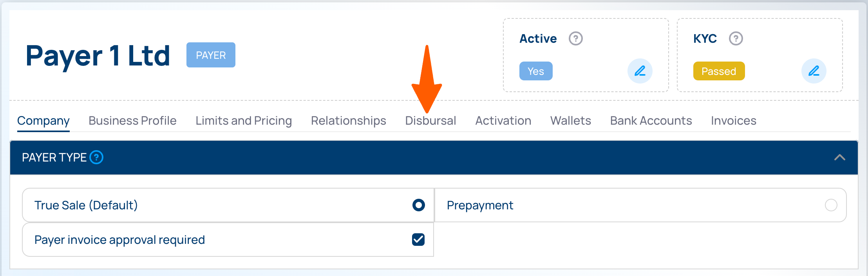Screen dimensions: 868x276
Task: Open help icon next to Active
Action: (575, 38)
